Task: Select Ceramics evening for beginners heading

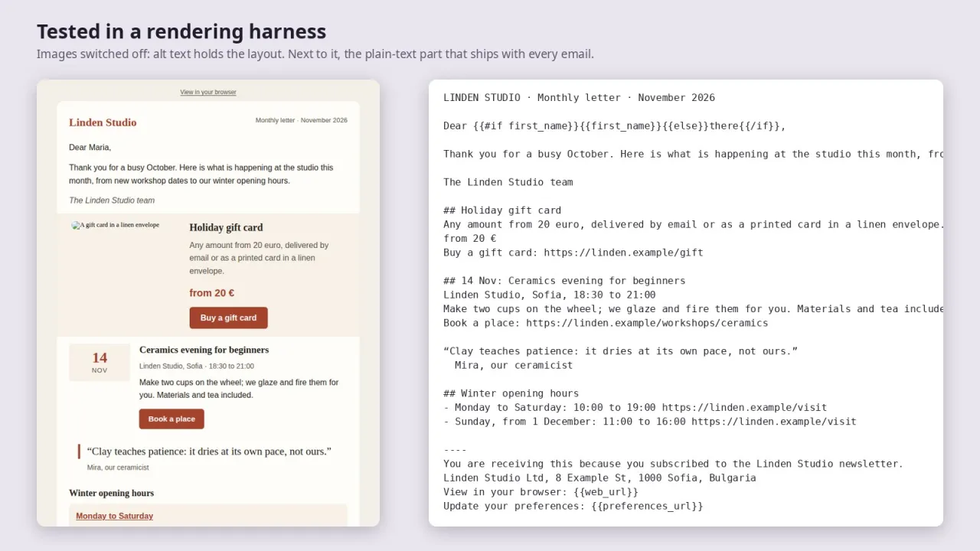Action: [x=204, y=350]
